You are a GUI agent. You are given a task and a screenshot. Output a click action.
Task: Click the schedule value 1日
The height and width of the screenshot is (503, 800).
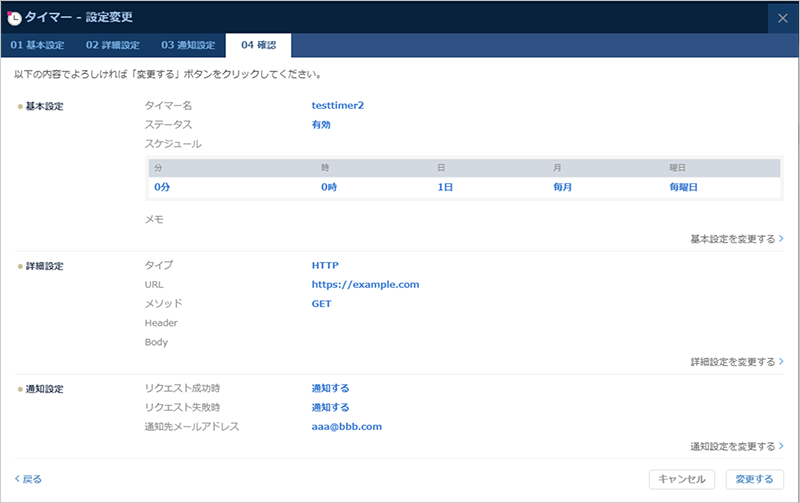point(445,187)
